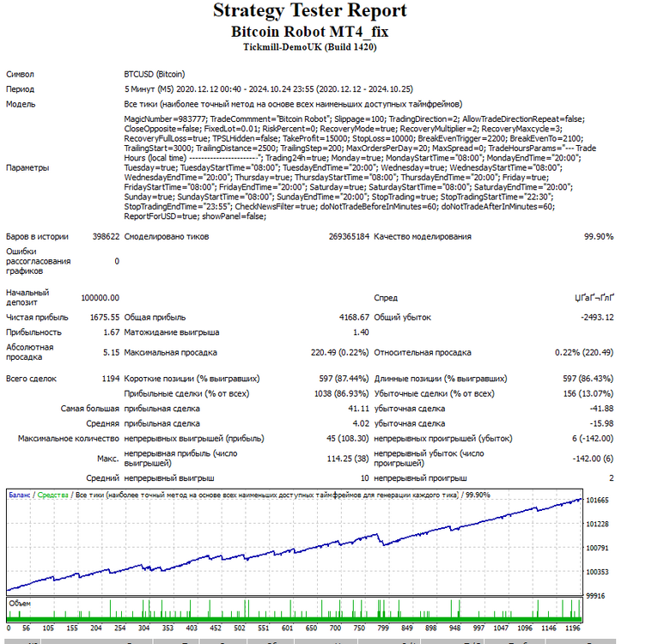646x644 pixels.
Task: Select gross profit value '4168.67'
Action: [x=354, y=318]
